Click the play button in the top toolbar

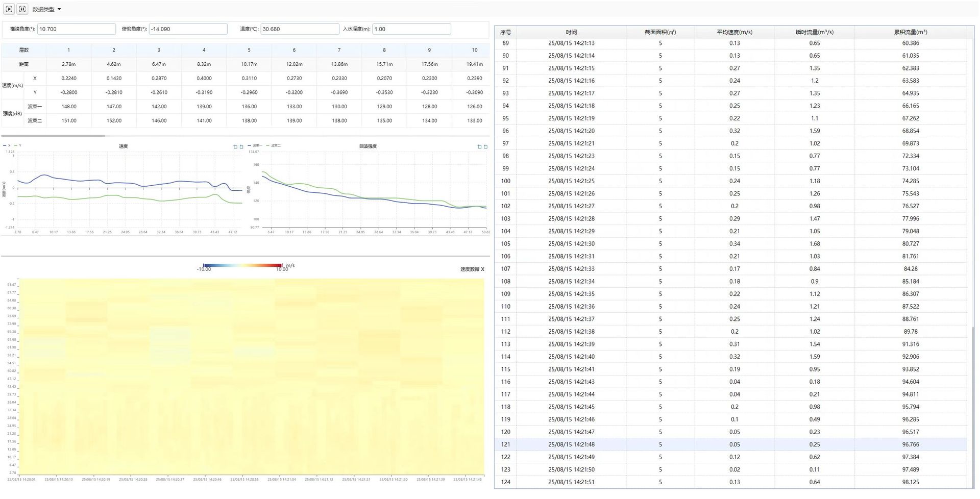[x=9, y=9]
